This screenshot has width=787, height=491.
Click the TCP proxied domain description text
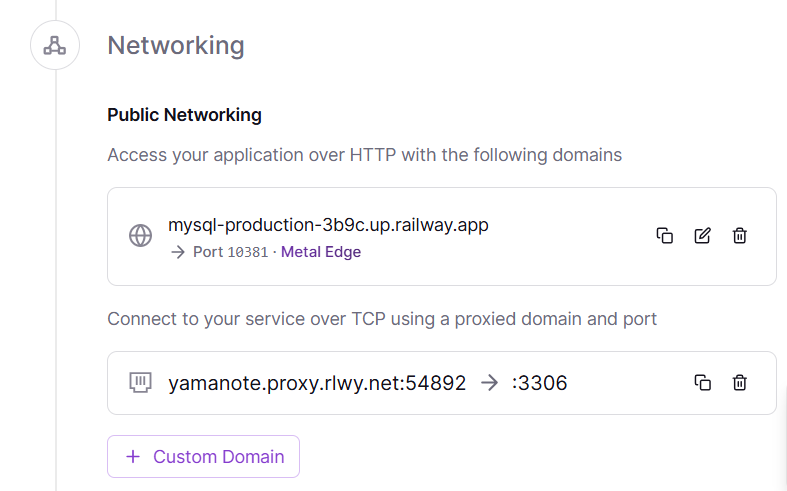pos(382,319)
